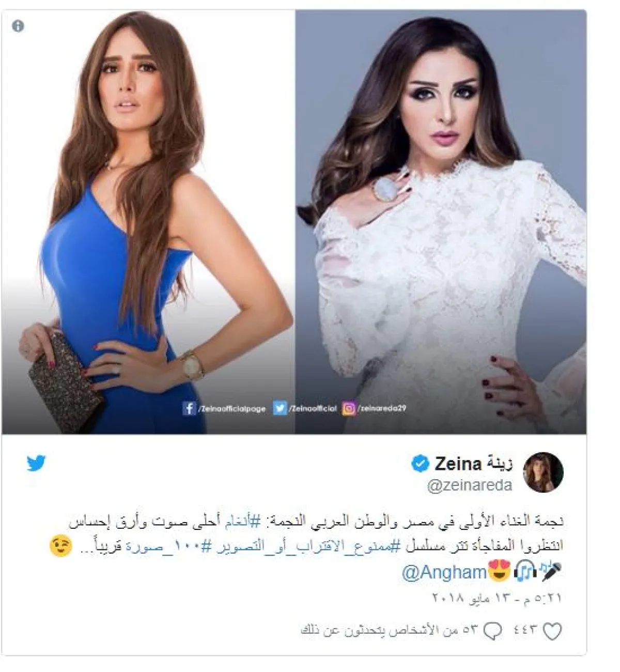This screenshot has height=672, width=620.
Task: Open the photo of the woman in white lace
Action: point(441,222)
